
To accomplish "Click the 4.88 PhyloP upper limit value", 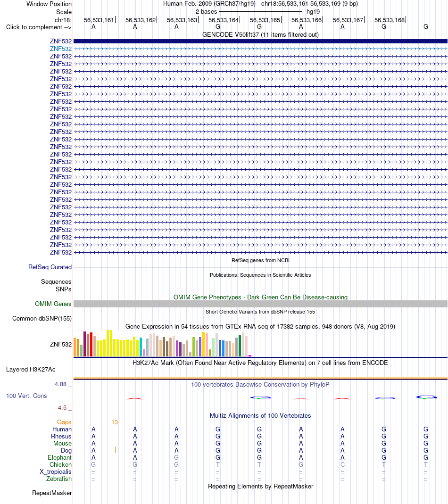I will pos(60,384).
